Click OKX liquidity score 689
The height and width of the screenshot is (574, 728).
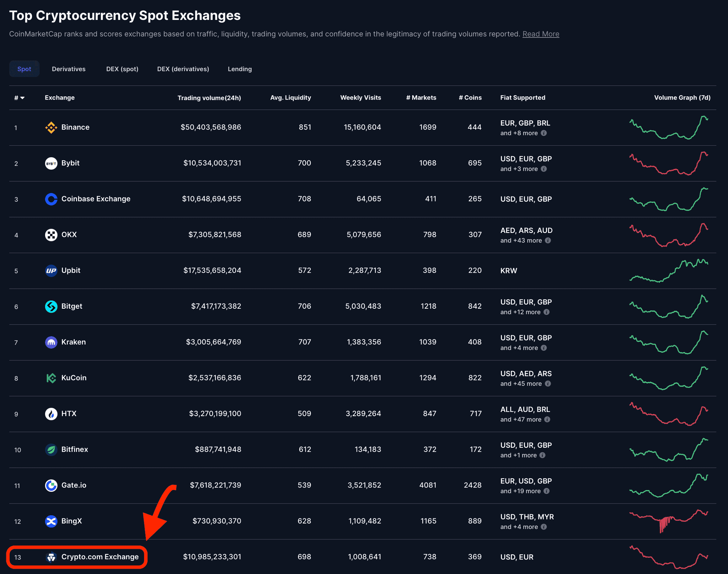click(304, 235)
